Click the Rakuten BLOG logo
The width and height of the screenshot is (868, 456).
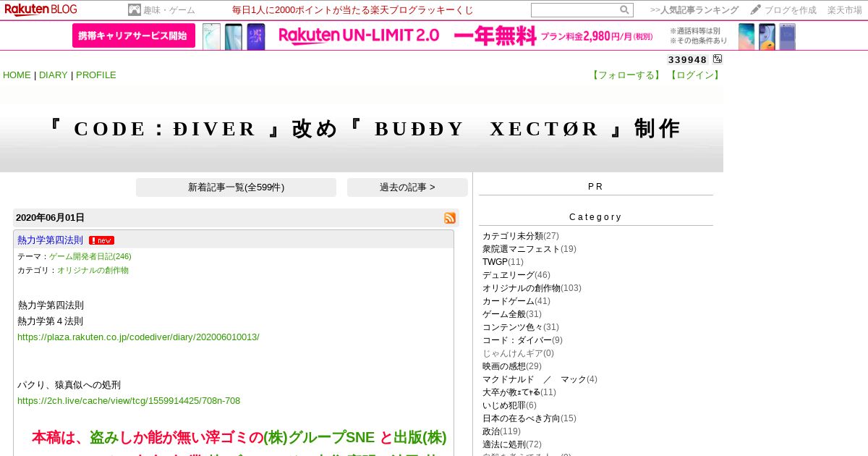41,9
